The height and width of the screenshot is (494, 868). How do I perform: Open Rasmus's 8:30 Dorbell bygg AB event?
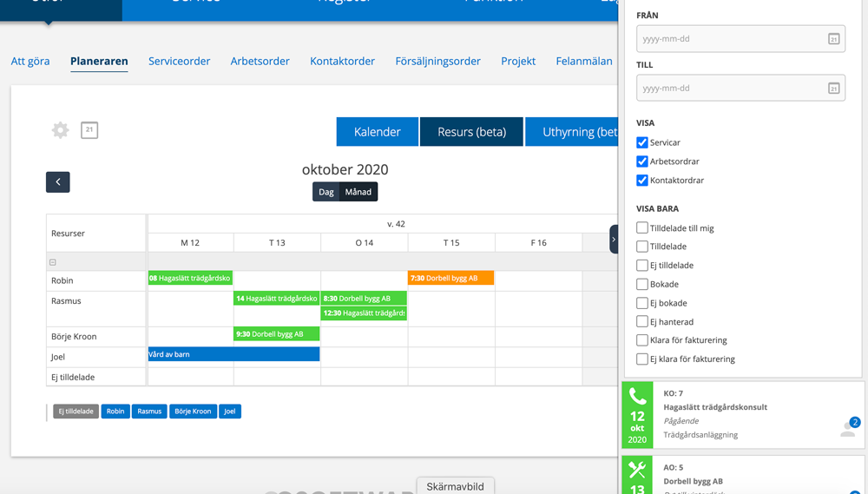coord(364,298)
